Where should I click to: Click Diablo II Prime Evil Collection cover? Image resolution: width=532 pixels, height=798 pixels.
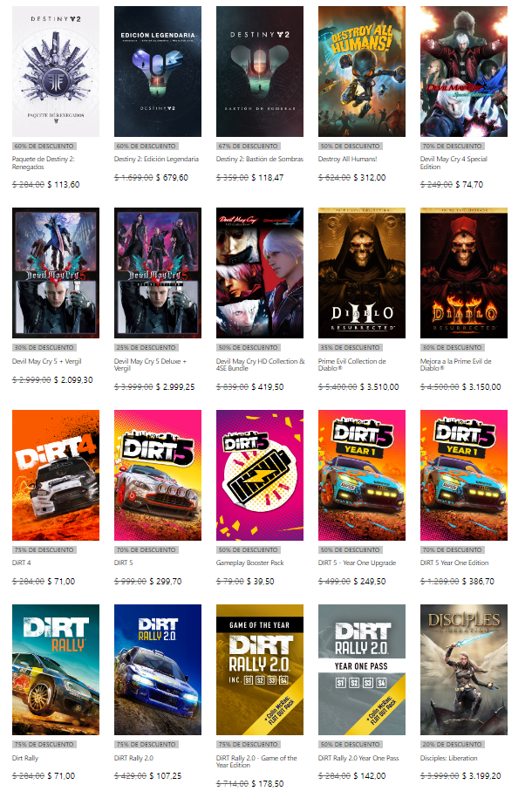click(x=361, y=273)
